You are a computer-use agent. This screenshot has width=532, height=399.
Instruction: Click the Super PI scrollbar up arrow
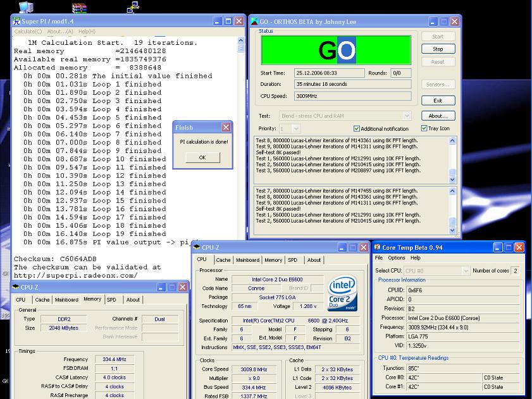(241, 40)
